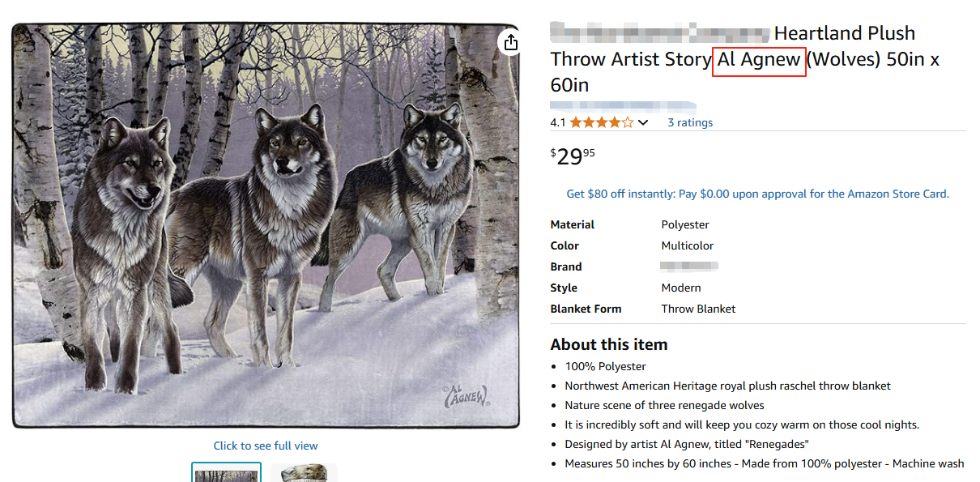Click the 'Throw Blanket' form value

(x=698, y=309)
